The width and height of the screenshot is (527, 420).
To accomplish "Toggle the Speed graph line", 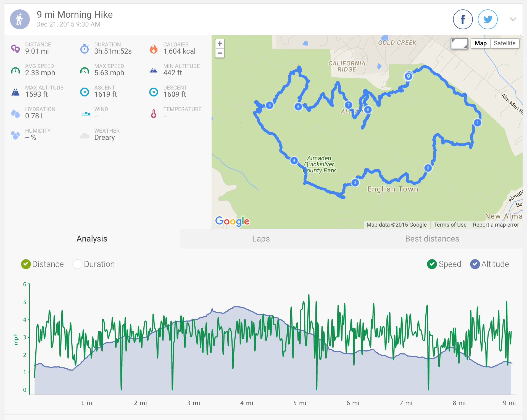I will click(x=432, y=264).
